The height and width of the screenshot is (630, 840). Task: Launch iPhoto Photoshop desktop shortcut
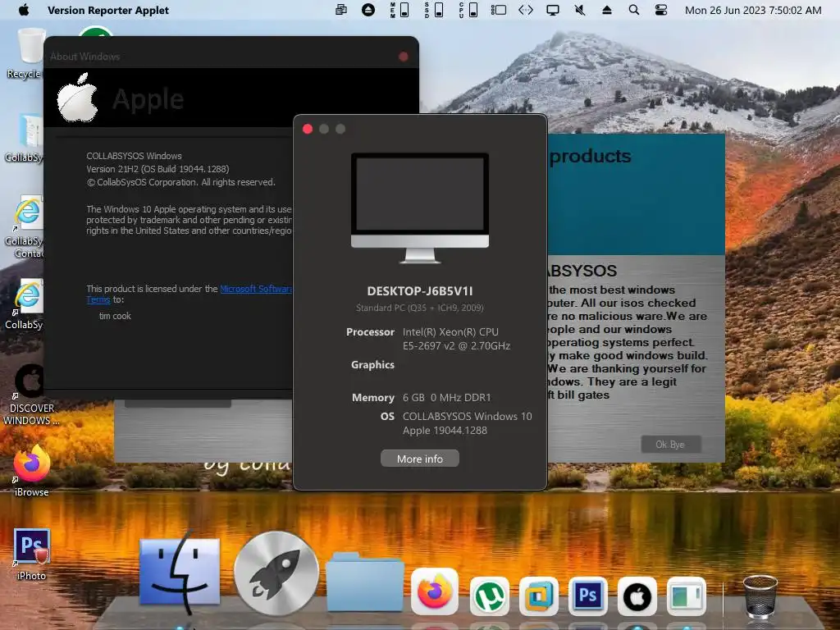31,554
